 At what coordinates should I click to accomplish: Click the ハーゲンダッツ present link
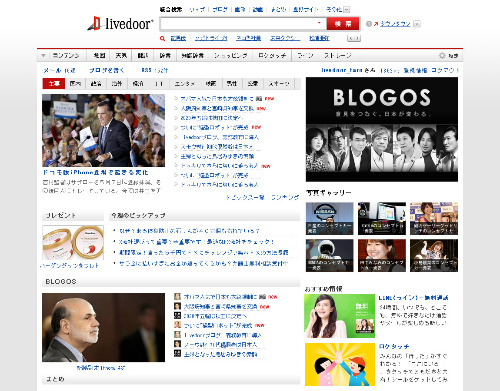tap(69, 266)
